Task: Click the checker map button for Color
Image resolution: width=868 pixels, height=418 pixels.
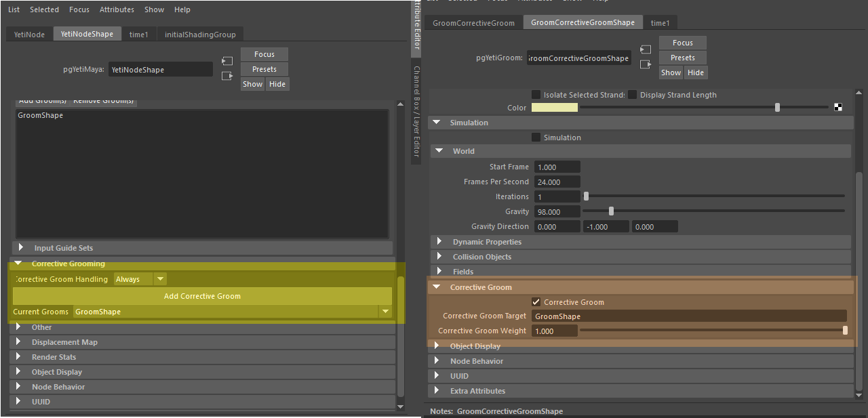Action: [838, 108]
